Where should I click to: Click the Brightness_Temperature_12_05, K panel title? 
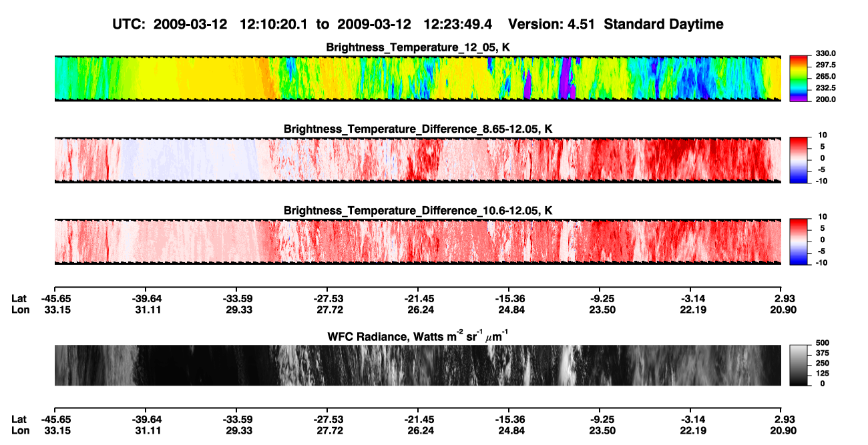pos(417,47)
